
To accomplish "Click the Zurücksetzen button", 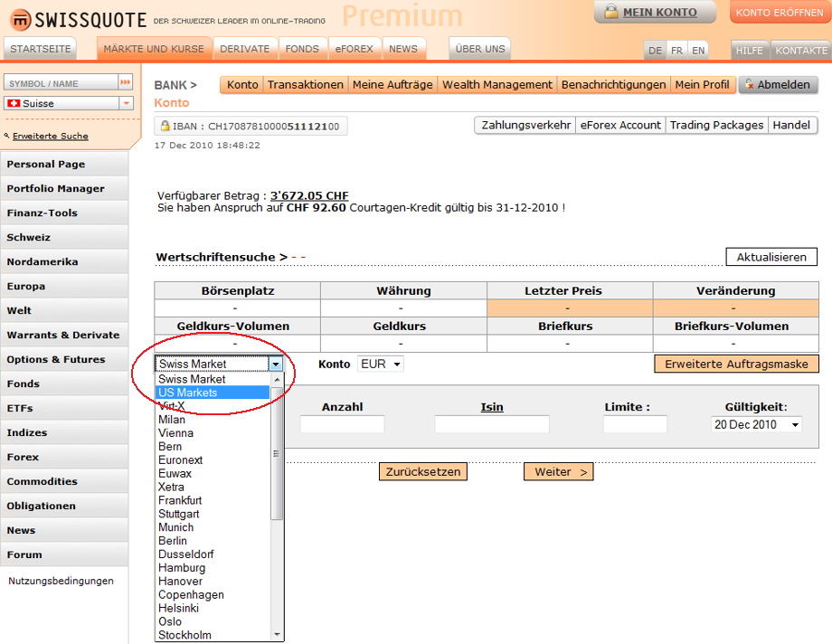I will [x=423, y=472].
